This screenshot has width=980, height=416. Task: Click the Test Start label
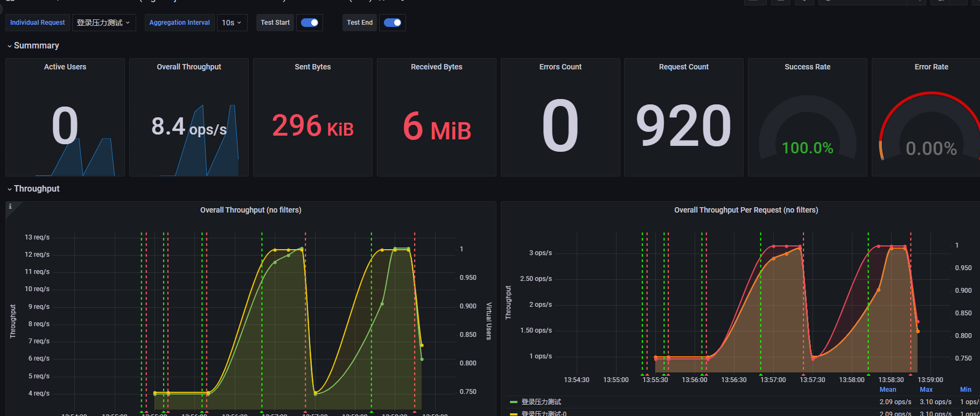tap(275, 23)
